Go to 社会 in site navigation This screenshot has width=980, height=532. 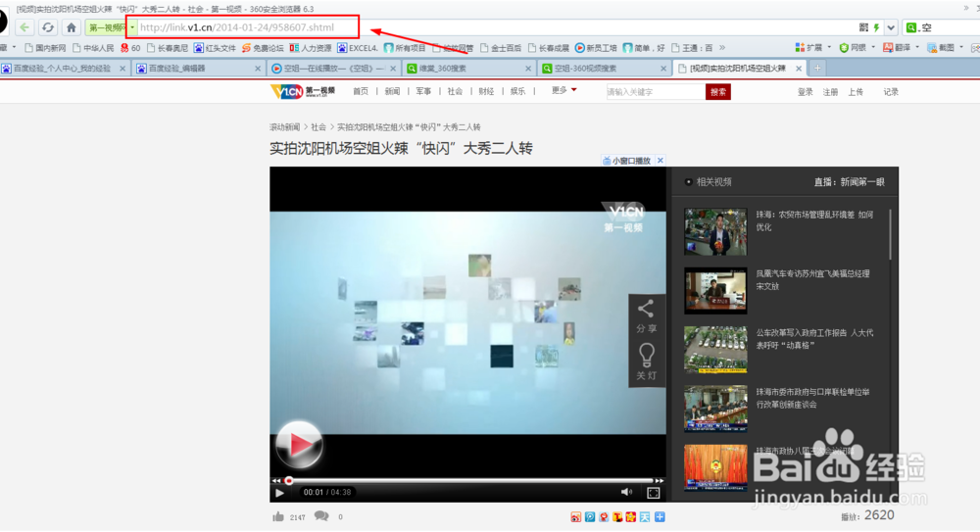pyautogui.click(x=455, y=92)
